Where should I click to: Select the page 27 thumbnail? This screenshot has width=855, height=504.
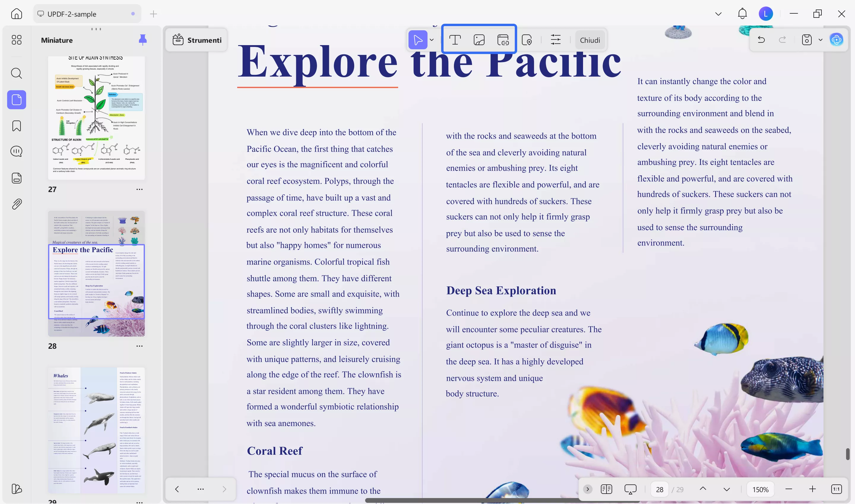click(x=96, y=117)
